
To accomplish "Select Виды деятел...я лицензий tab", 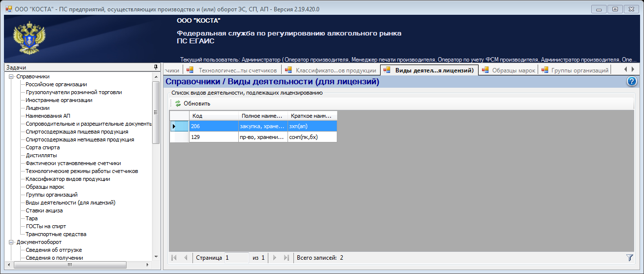I will [x=429, y=70].
